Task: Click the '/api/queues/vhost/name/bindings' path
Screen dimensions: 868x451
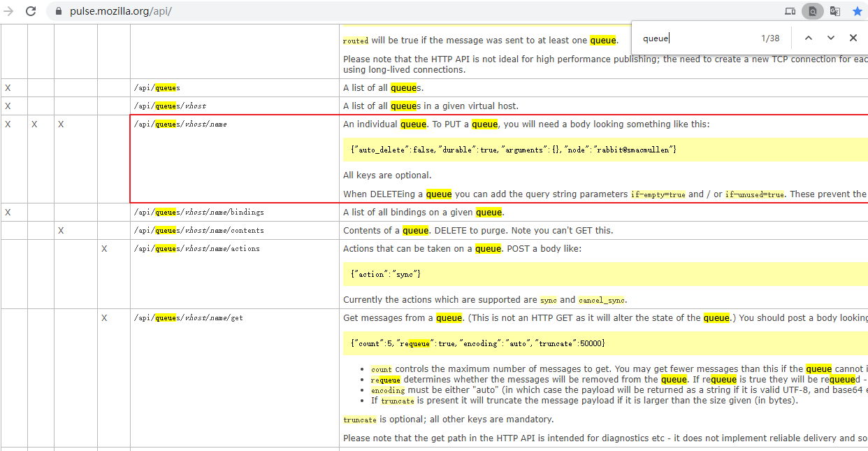Action: (199, 212)
